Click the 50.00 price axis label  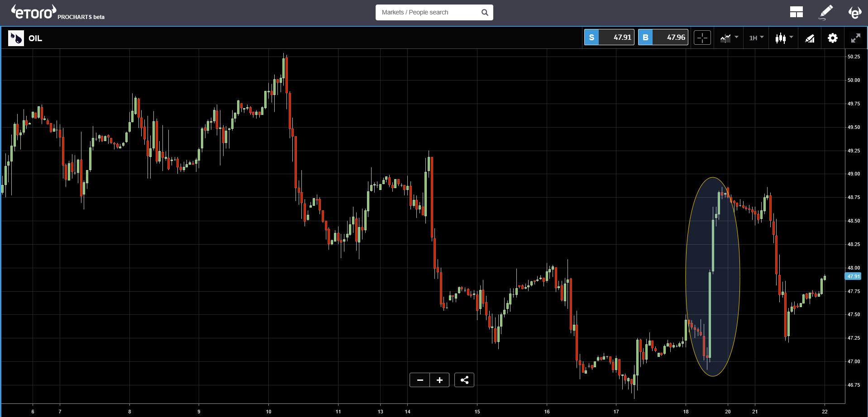(x=854, y=80)
